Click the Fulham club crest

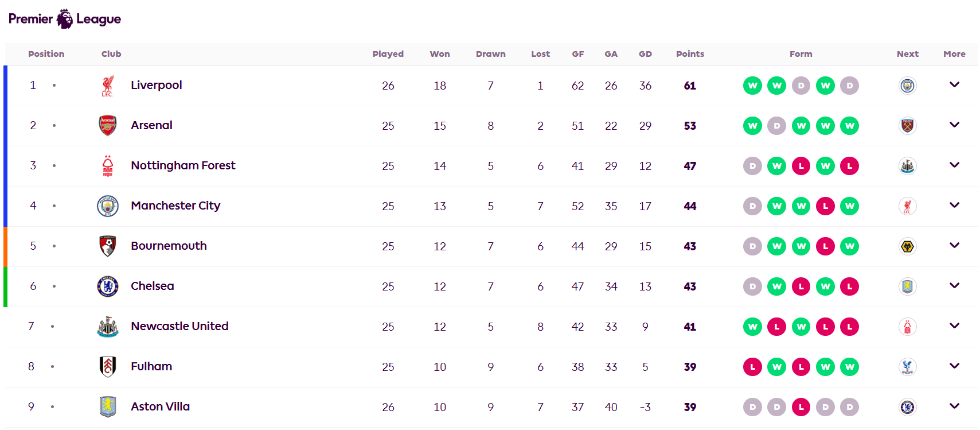(107, 367)
